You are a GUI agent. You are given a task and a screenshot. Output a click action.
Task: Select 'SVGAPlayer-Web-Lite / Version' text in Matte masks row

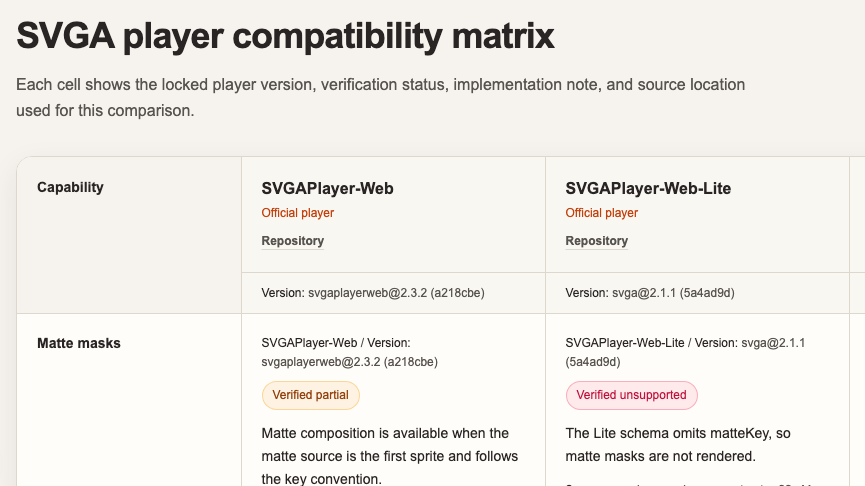pyautogui.click(x=652, y=343)
